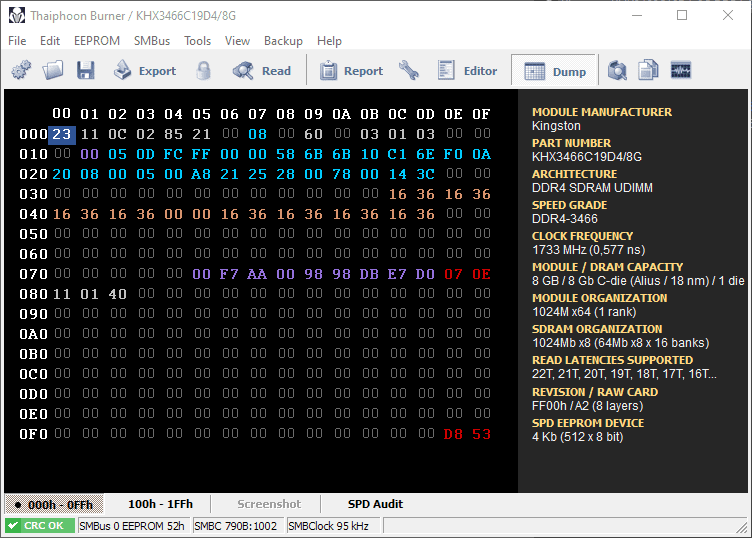Screen dimensions: 752x538
Task: Save dump using the floppy disk icon
Action: click(x=86, y=70)
